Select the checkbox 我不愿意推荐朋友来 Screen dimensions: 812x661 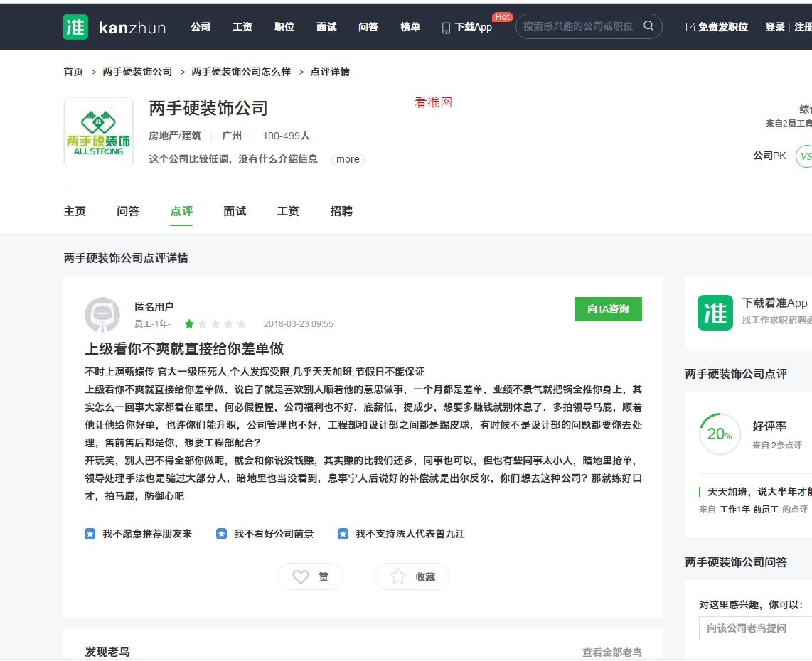point(90,533)
